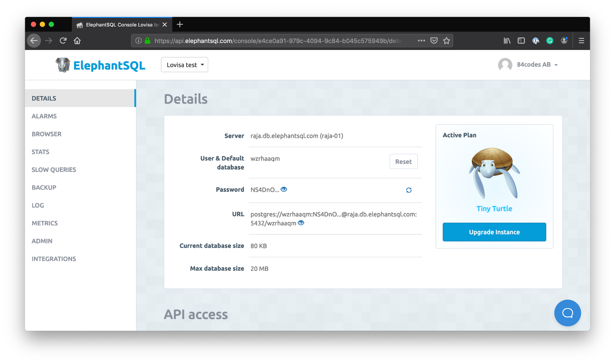Click the Upgrade Instance button
Screen dimensions: 615x364
pos(494,232)
